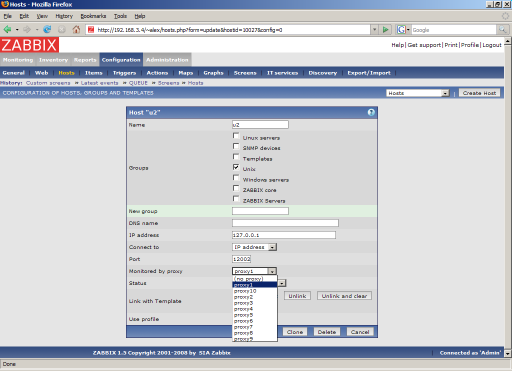Open the Tools menu
The image size is (512, 371).
pyautogui.click(x=120, y=16)
